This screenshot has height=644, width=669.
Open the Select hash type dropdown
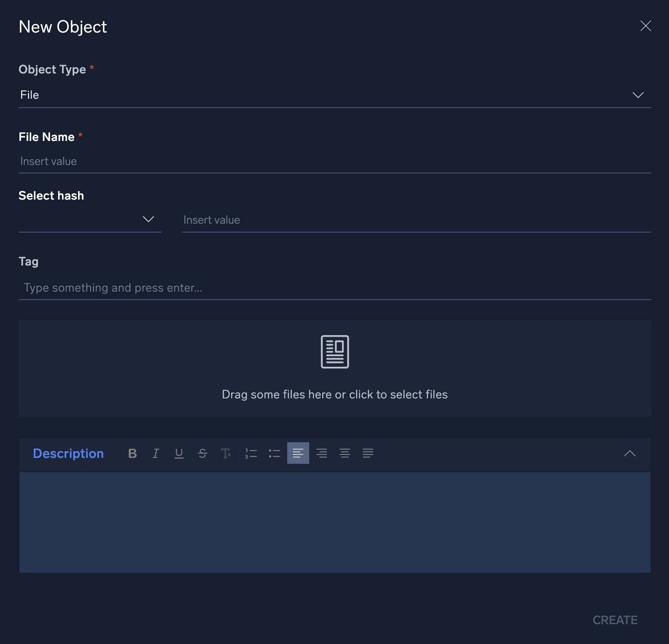(90, 219)
